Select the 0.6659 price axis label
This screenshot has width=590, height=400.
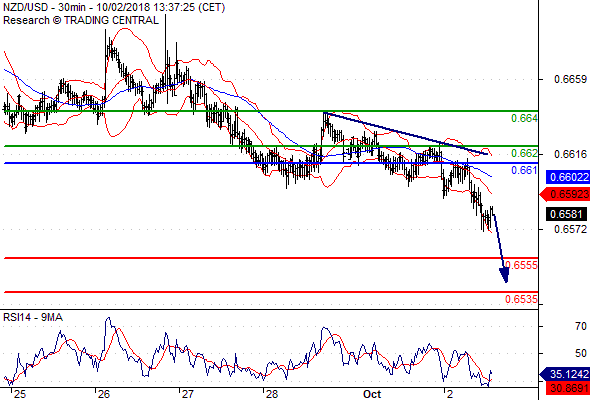coord(570,79)
